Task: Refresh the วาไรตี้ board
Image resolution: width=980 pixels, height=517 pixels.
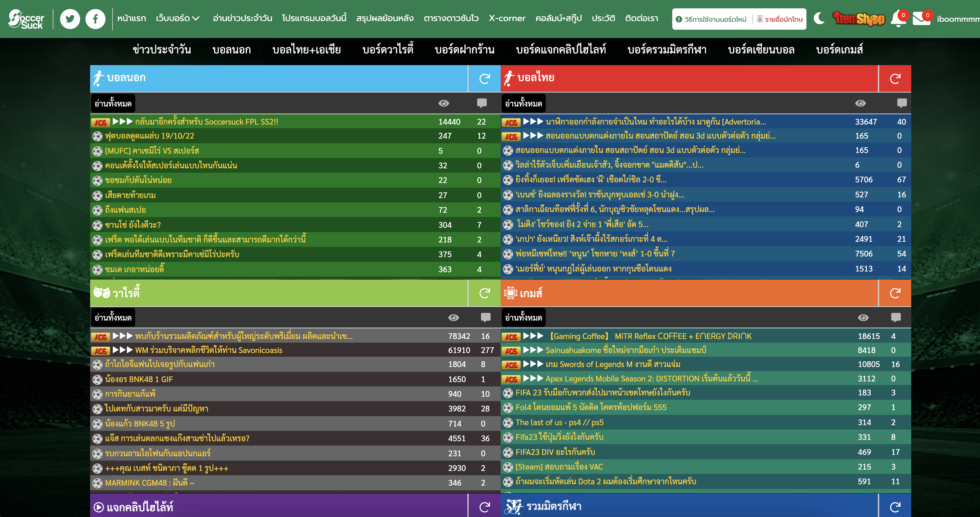Action: pos(484,293)
